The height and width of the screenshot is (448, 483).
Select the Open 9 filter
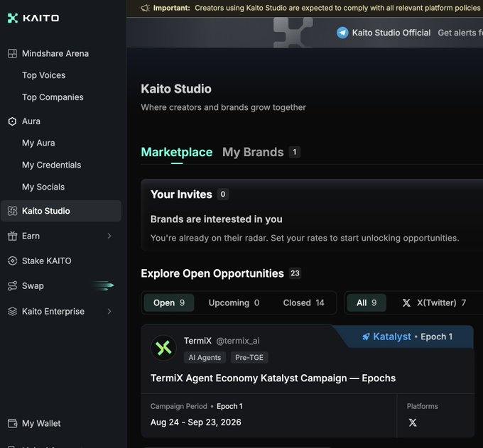click(169, 303)
